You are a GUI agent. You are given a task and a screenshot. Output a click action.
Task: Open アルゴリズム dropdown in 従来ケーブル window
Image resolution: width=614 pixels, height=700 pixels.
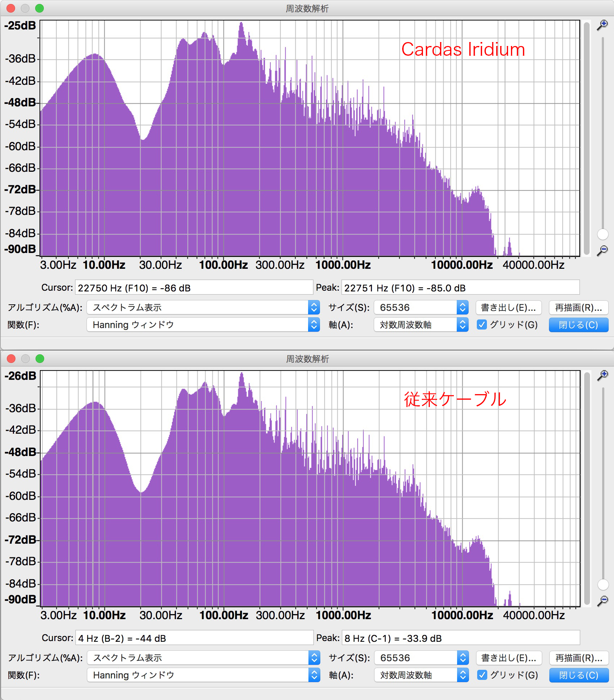tap(204, 658)
